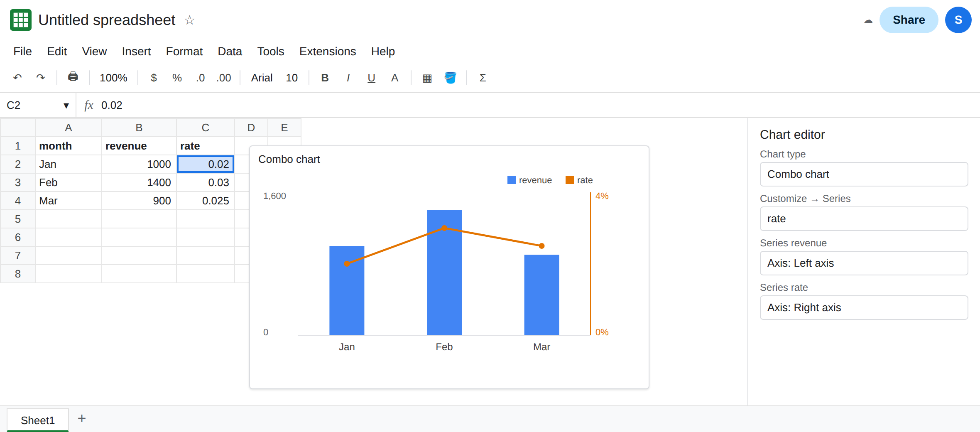Image resolution: width=980 pixels, height=432 pixels.
Task: Open the zoom 100% dropdown
Action: [113, 78]
